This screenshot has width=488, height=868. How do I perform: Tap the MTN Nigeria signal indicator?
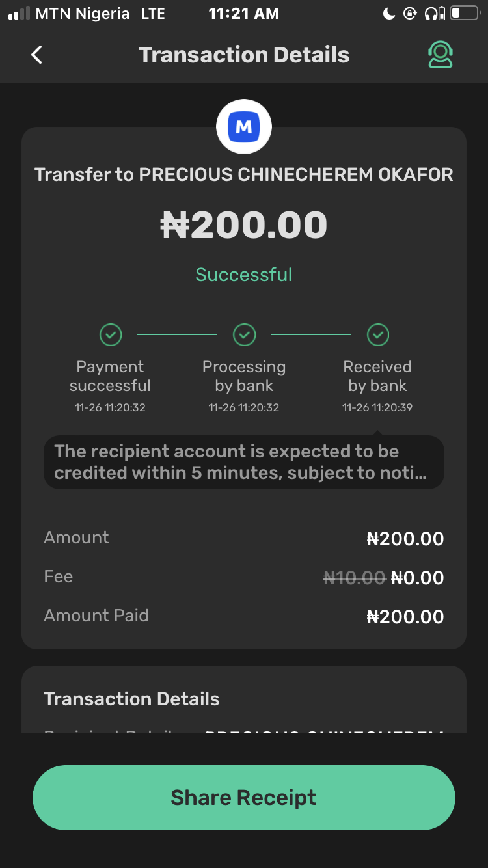(x=20, y=14)
